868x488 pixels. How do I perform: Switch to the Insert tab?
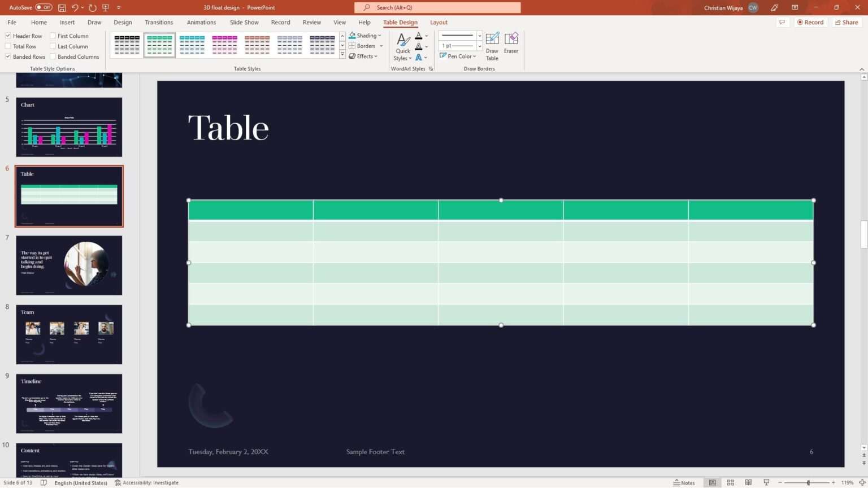point(67,23)
